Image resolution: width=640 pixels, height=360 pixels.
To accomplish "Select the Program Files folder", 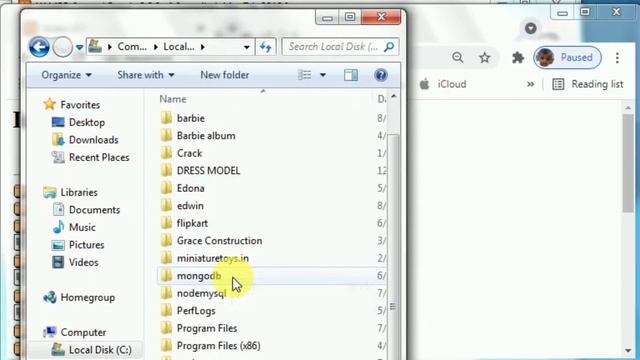I will 207,329.
